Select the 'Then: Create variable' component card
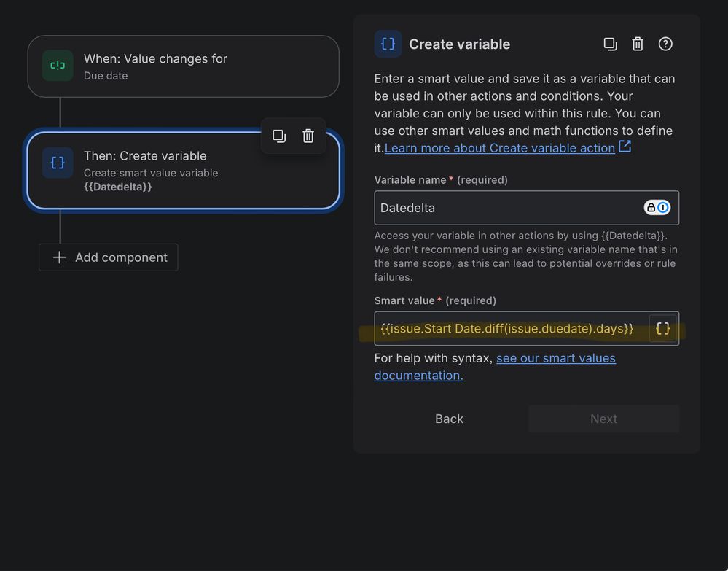This screenshot has height=571, width=728. pos(184,171)
